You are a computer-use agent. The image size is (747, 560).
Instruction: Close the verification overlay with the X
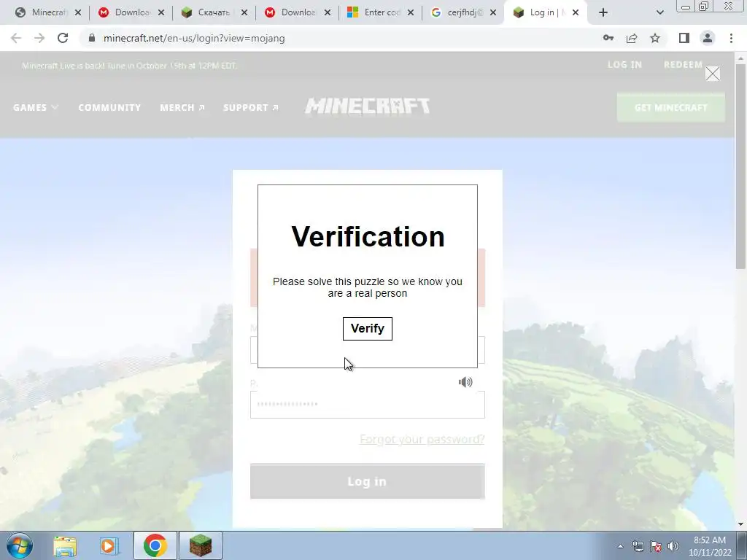712,74
